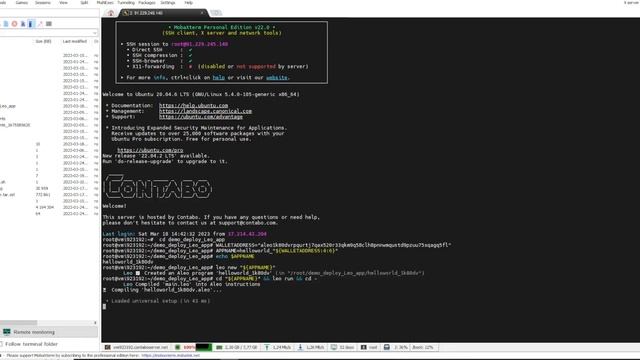Click the upload speed icon in the status bar

pyautogui.click(x=267, y=347)
